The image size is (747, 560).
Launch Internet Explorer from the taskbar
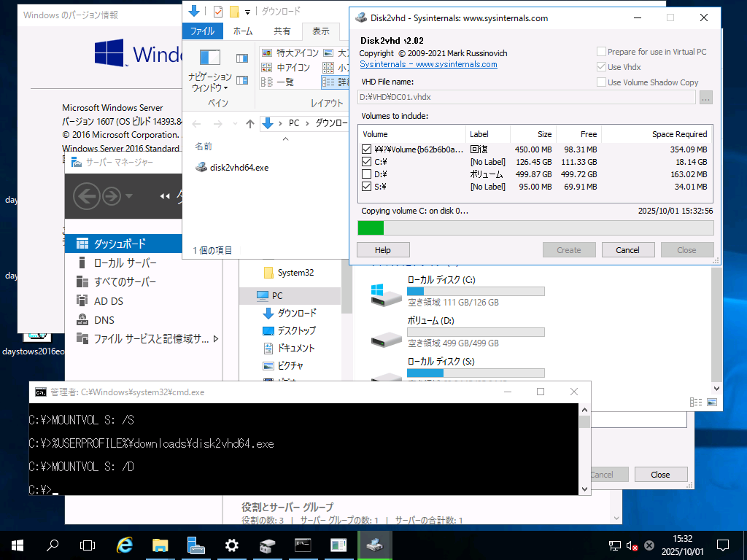pyautogui.click(x=123, y=545)
